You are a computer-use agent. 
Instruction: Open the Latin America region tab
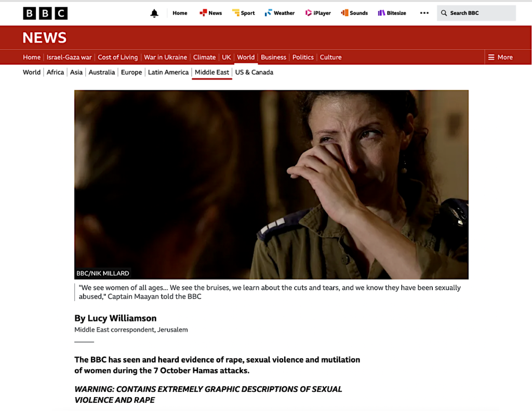pos(168,72)
